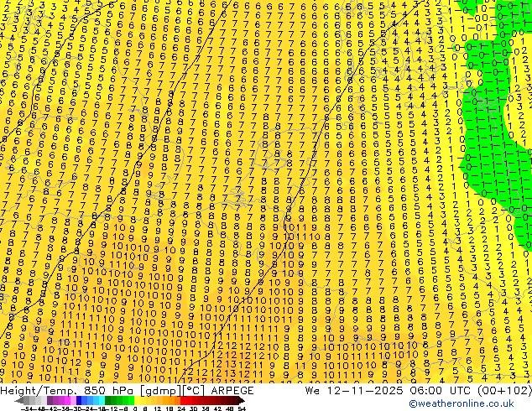Click the 'We 12-11-2025 06:00 UTC' timestamp
532x411 pixels.
(x=389, y=391)
